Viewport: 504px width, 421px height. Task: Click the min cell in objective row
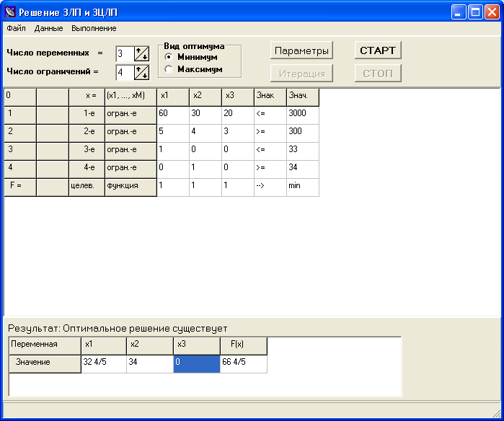pos(303,187)
